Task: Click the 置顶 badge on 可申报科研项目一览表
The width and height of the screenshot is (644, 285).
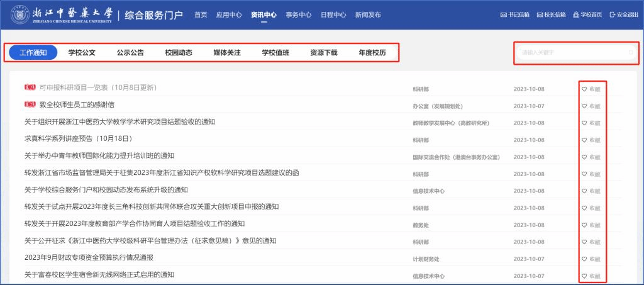Action: coord(30,87)
